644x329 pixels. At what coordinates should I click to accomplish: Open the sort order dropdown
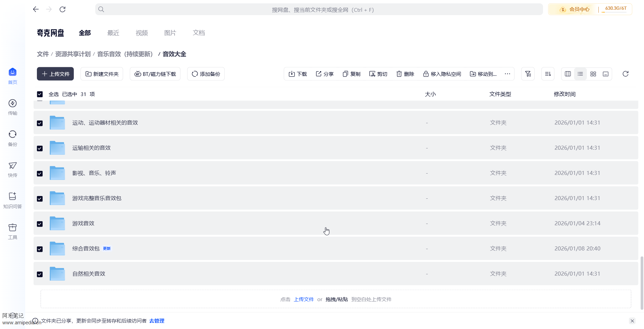click(x=548, y=74)
